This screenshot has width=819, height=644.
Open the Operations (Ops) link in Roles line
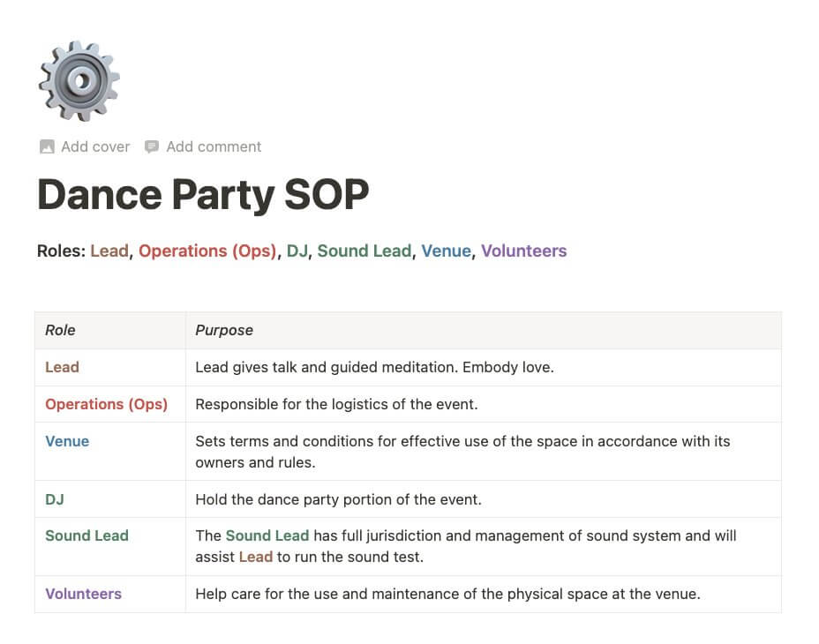207,251
